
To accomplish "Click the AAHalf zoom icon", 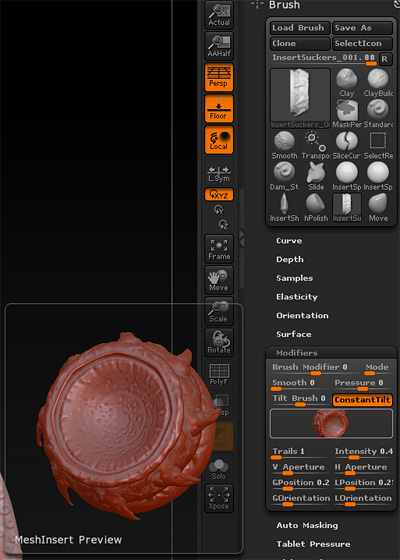I will coord(219,46).
